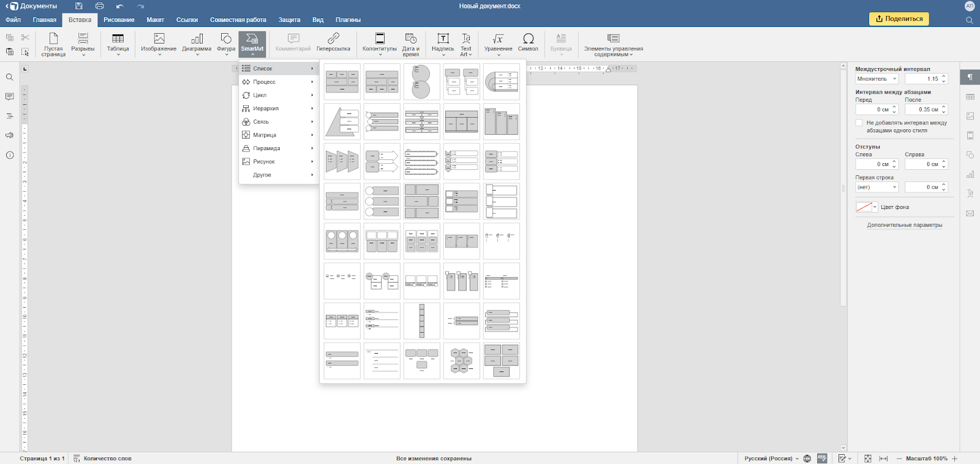Open the Text Art tool
The height and width of the screenshot is (464, 980).
[466, 45]
